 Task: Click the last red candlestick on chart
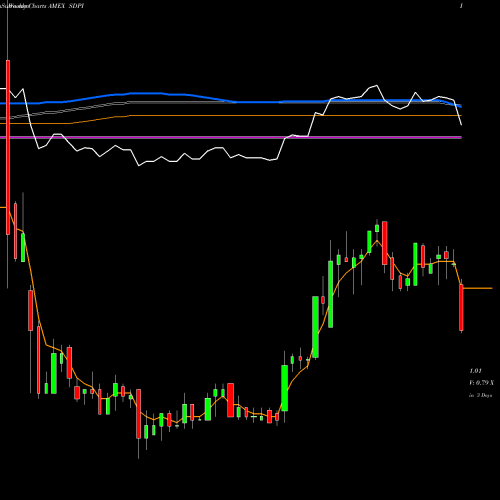point(461,307)
